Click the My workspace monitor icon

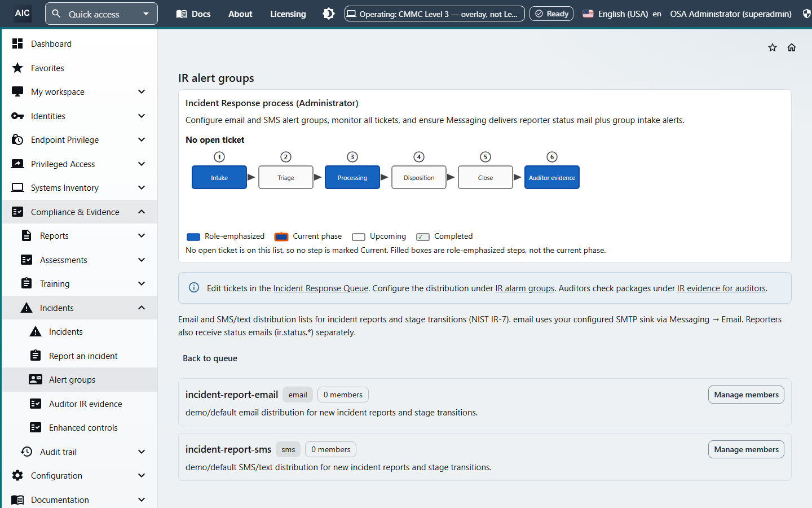[17, 91]
